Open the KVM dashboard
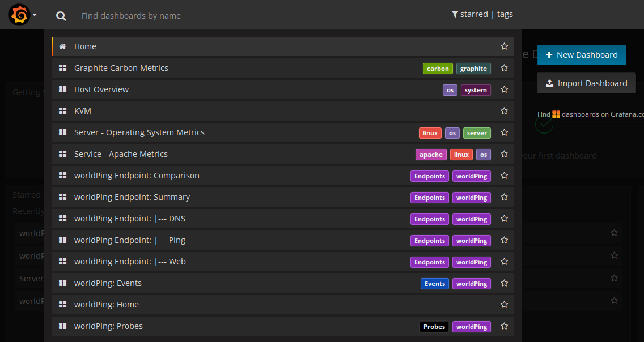The height and width of the screenshot is (342, 644). click(282, 111)
